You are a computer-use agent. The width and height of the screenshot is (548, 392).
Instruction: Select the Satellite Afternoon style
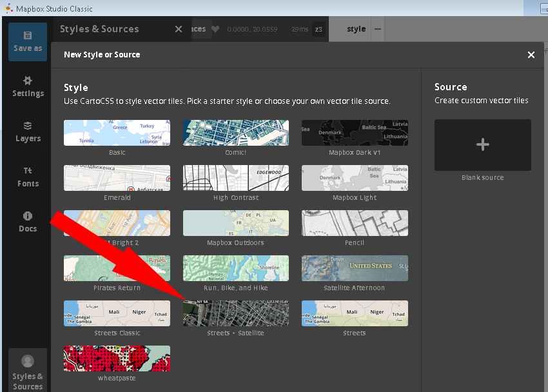355,268
